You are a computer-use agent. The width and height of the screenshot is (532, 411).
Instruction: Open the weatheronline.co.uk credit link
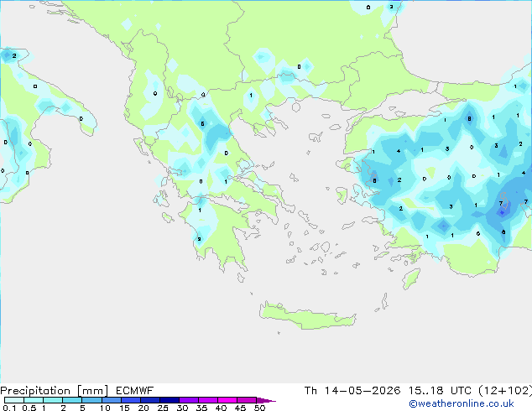click(461, 403)
